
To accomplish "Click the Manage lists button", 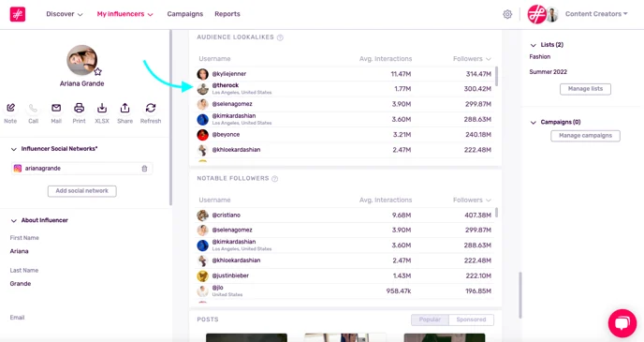I will [585, 89].
